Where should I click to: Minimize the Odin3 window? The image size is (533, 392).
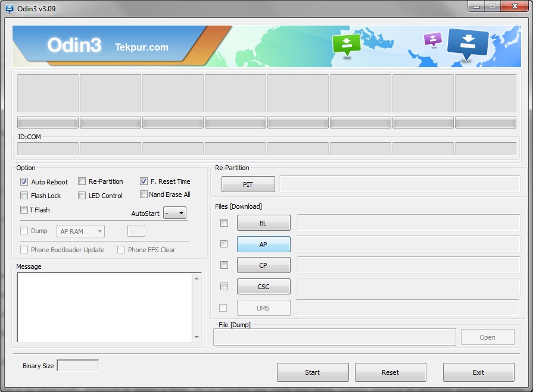coord(476,7)
